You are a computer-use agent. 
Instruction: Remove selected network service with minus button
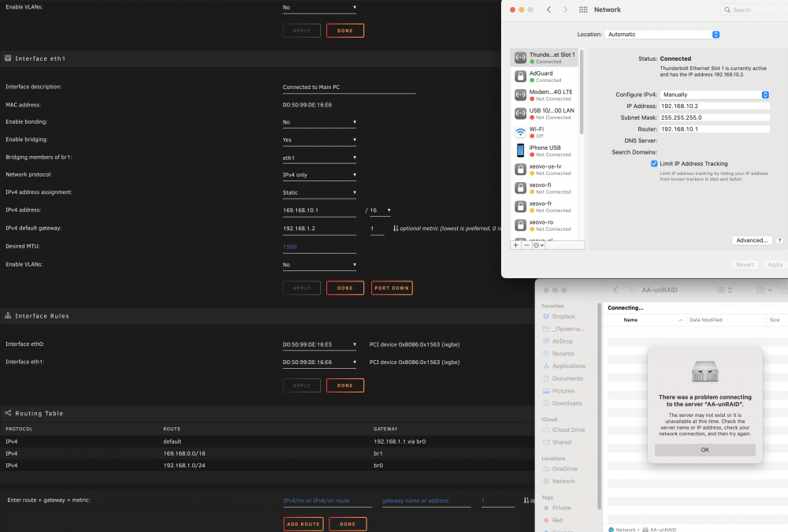pyautogui.click(x=526, y=245)
